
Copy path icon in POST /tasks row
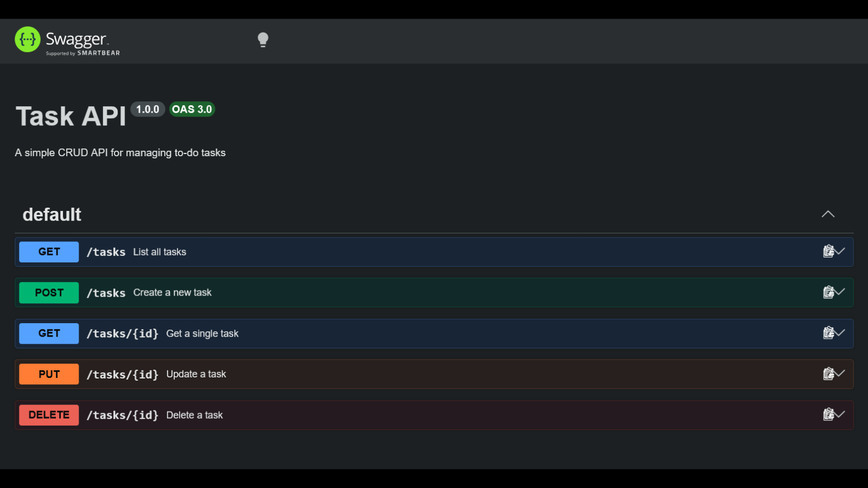click(x=828, y=292)
